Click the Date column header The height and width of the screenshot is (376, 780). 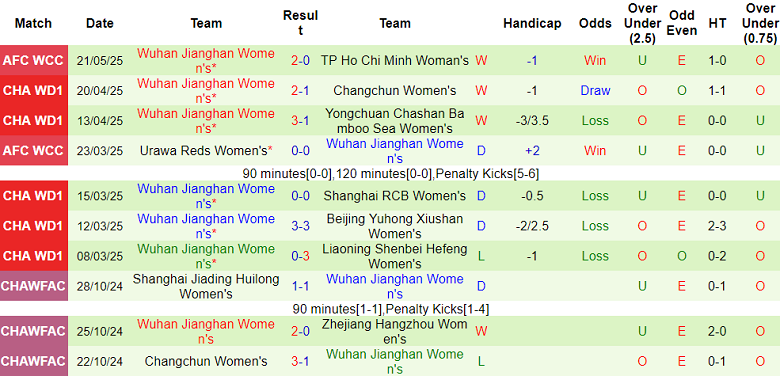pos(99,23)
